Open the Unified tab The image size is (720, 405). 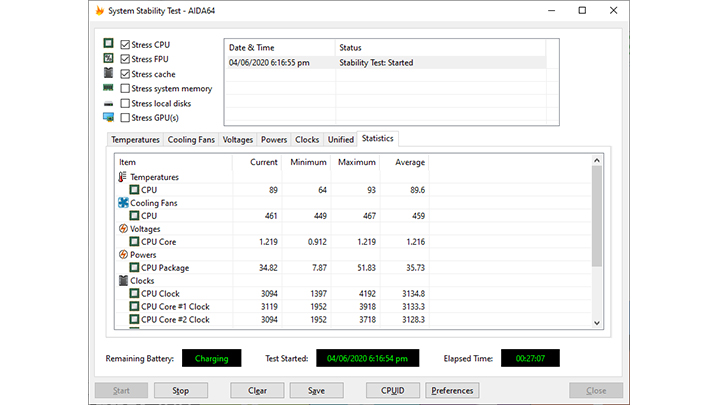pyautogui.click(x=341, y=140)
